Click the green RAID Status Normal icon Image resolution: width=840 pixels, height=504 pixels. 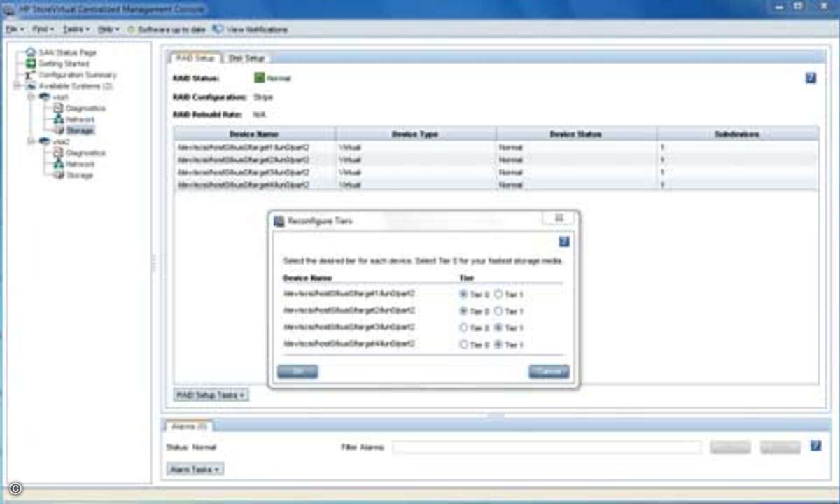click(259, 78)
